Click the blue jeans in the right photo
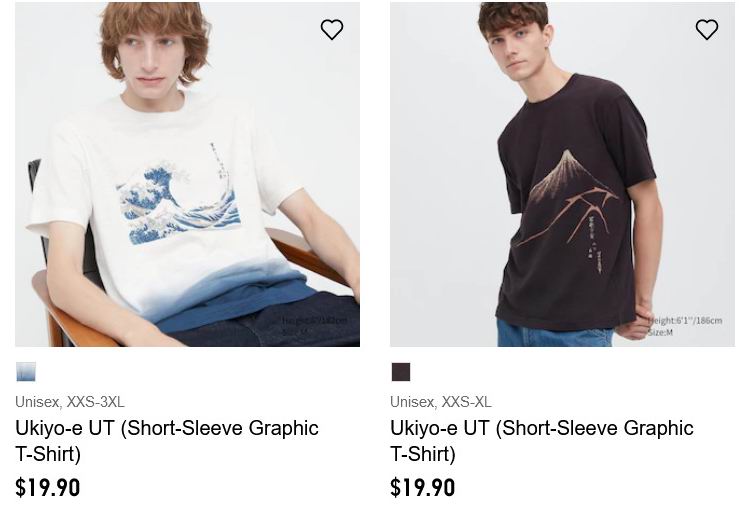This screenshot has height=511, width=740. pos(555,333)
